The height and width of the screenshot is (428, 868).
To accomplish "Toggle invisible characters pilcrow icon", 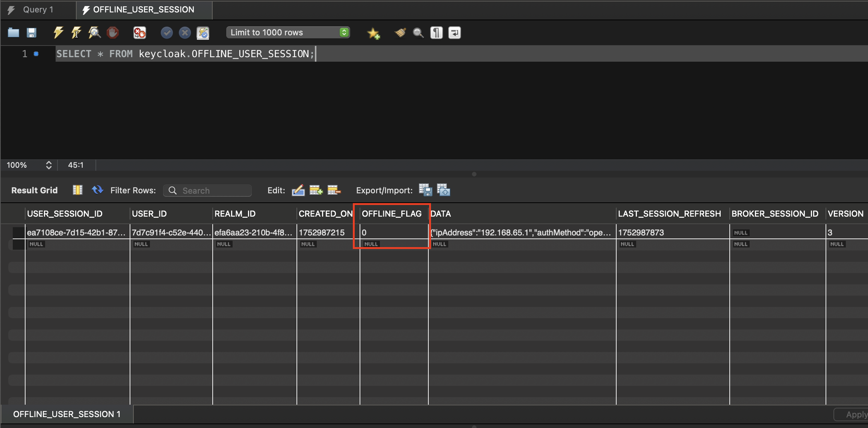I will tap(436, 33).
